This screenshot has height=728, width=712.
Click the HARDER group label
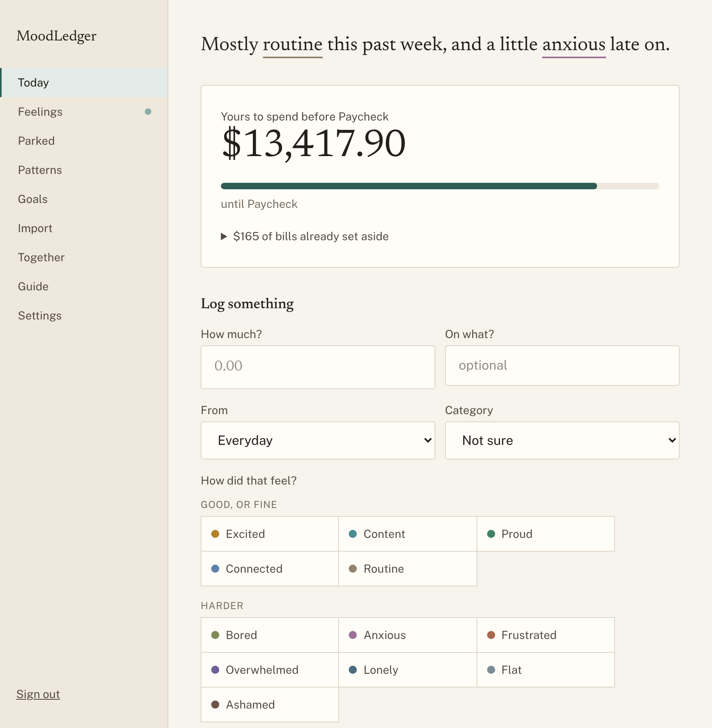(222, 606)
